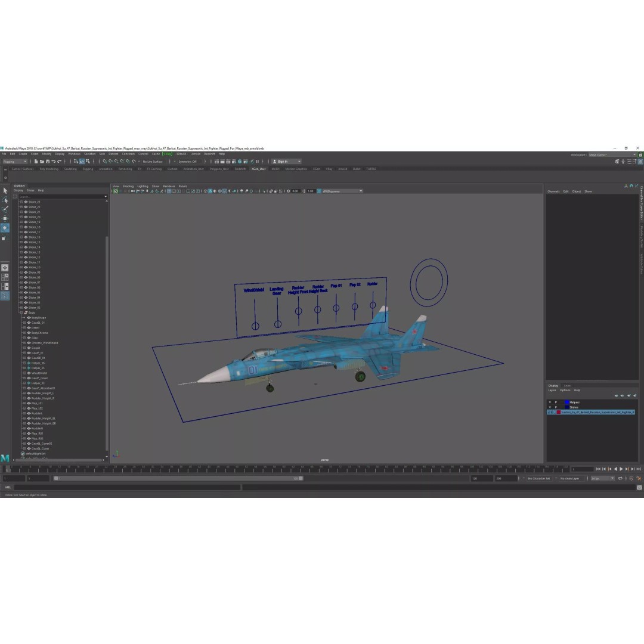The height and width of the screenshot is (644, 644).
Task: Open the New Scene icon in status line
Action: pyautogui.click(x=36, y=162)
